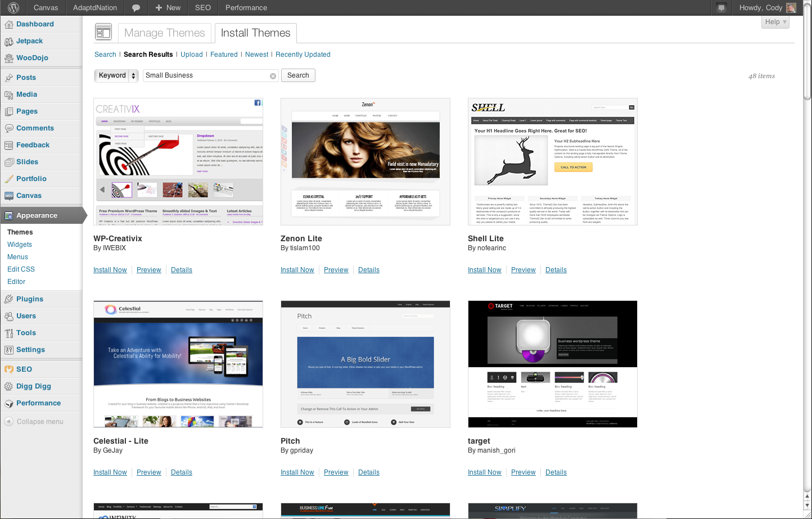Open Performance via its gauge icon
Screen dimensions: 812x519
point(10,403)
